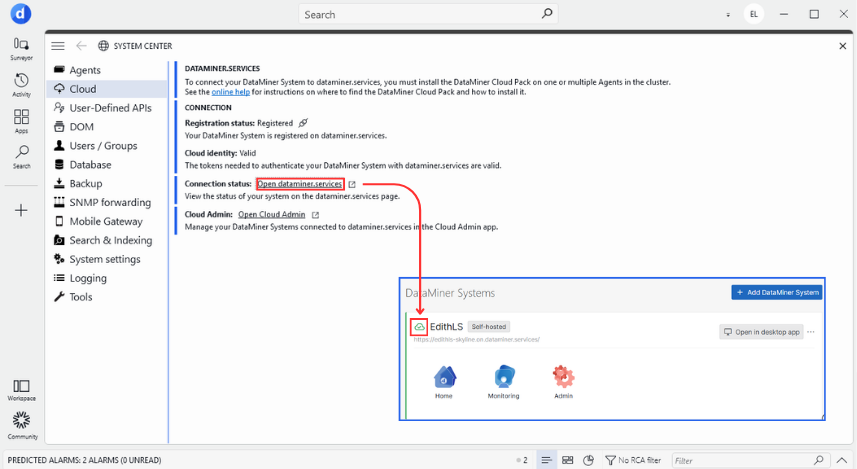Viewport: 857px width, 469px height.
Task: Click the DataMiner logo icon
Action: coord(21,14)
